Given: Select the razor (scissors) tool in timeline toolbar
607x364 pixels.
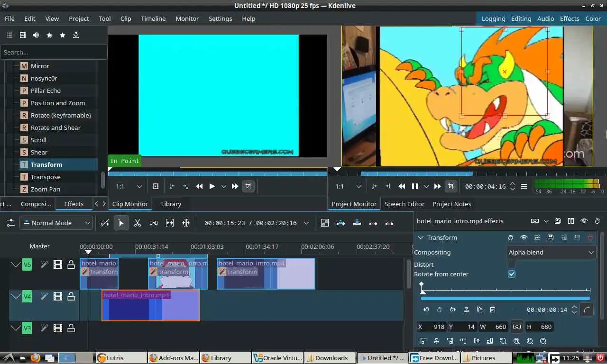Looking at the screenshot, I should (x=138, y=223).
